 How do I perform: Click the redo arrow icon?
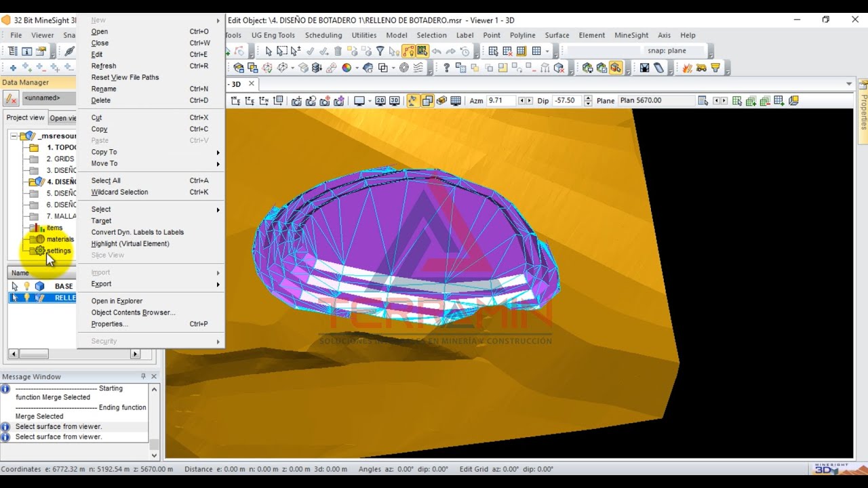pos(450,51)
